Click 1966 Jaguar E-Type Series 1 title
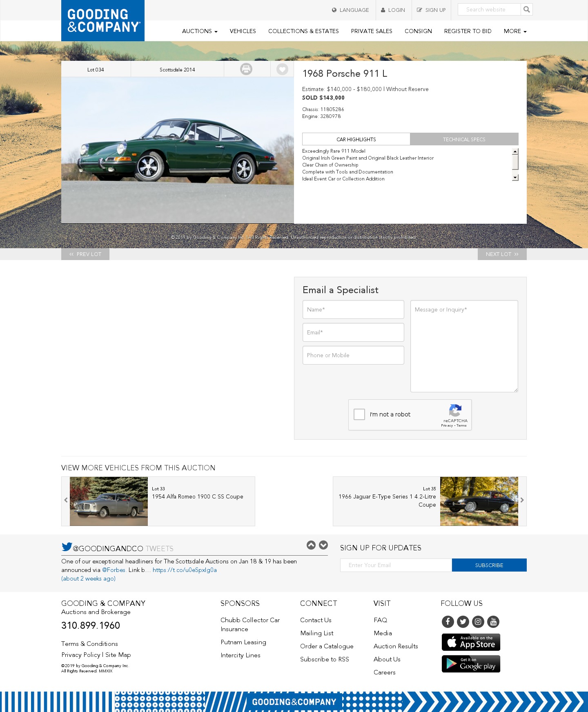The height and width of the screenshot is (712, 588). (x=387, y=501)
